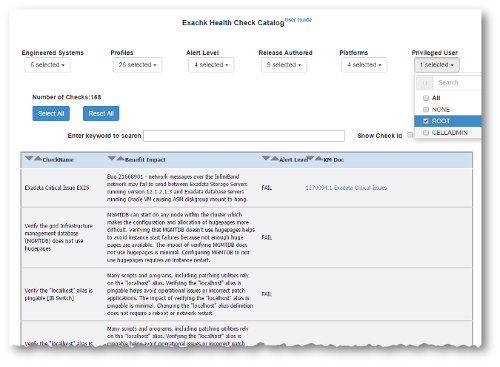Click FAIL in the Exadata Critical Issue row
Viewport: 500px width, 367px height.
point(267,188)
